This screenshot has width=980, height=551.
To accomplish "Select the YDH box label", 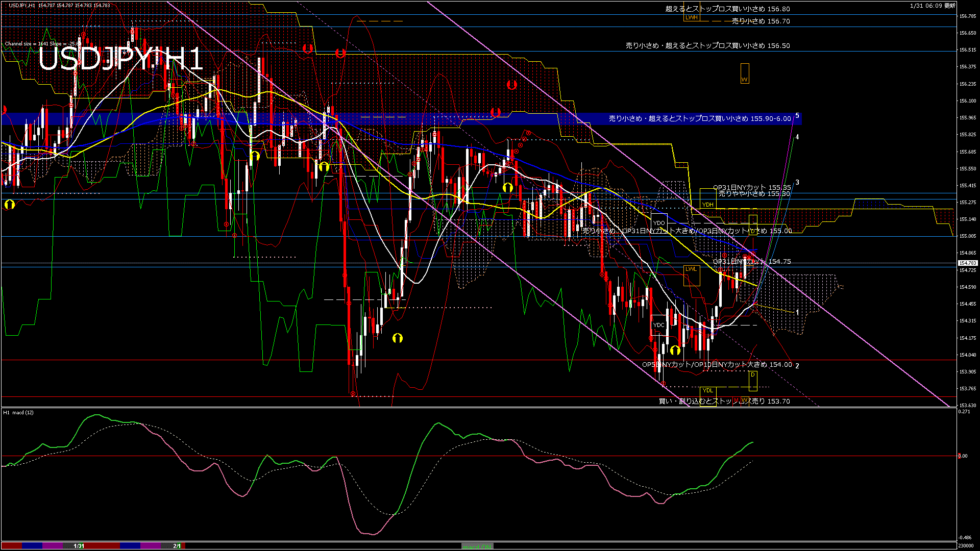I will (x=707, y=205).
